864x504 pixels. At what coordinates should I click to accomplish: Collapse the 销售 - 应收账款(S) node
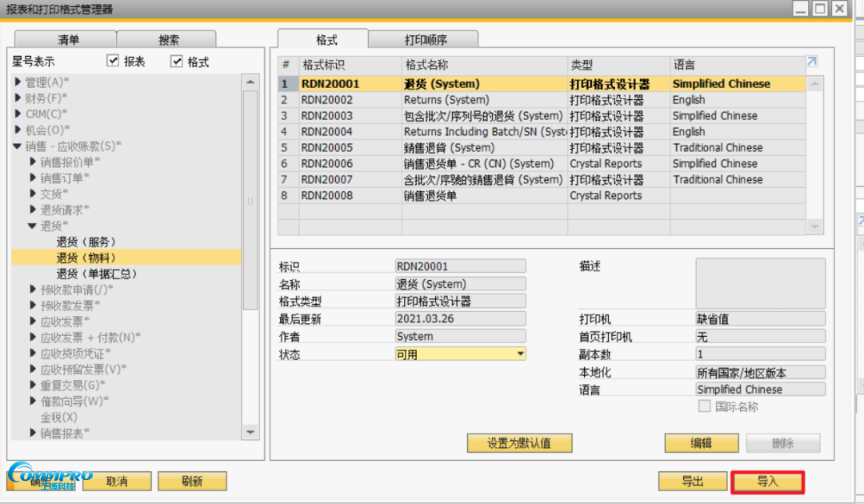point(18,146)
